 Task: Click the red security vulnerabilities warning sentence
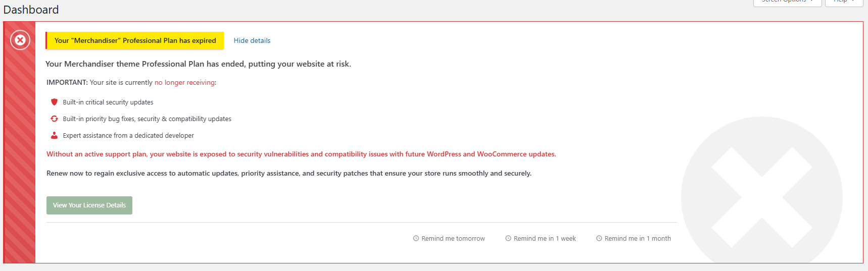tap(301, 154)
